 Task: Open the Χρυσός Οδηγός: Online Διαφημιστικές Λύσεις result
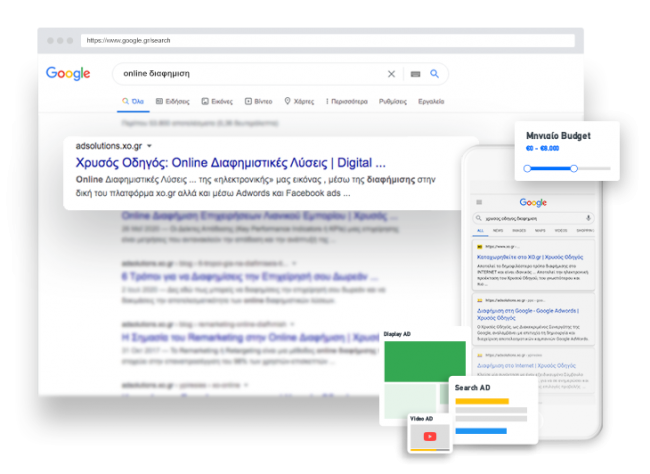click(230, 163)
